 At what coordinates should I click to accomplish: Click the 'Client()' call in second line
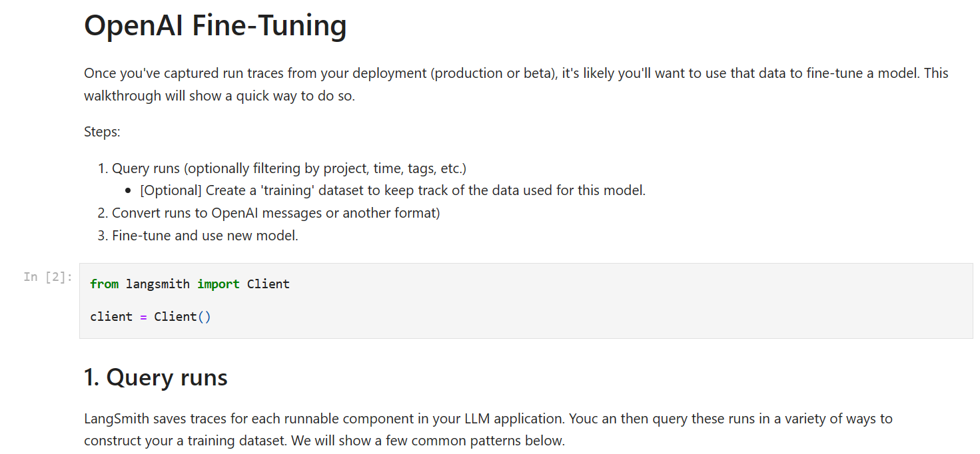click(x=182, y=317)
